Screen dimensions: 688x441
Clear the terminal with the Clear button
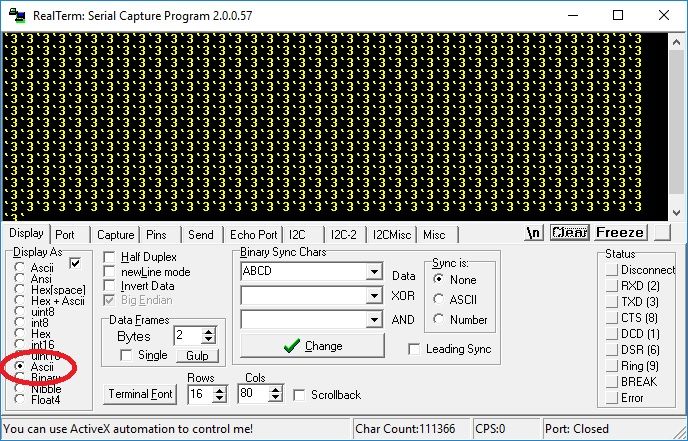click(x=570, y=233)
